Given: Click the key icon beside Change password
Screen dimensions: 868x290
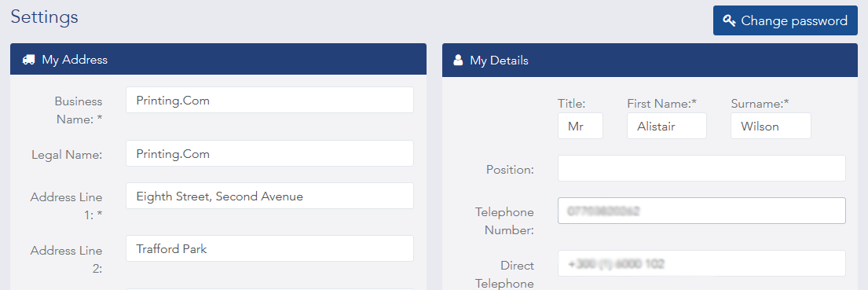Looking at the screenshot, I should [x=729, y=21].
